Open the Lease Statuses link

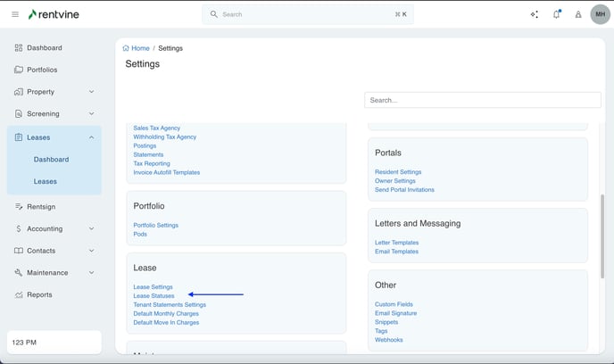153,296
